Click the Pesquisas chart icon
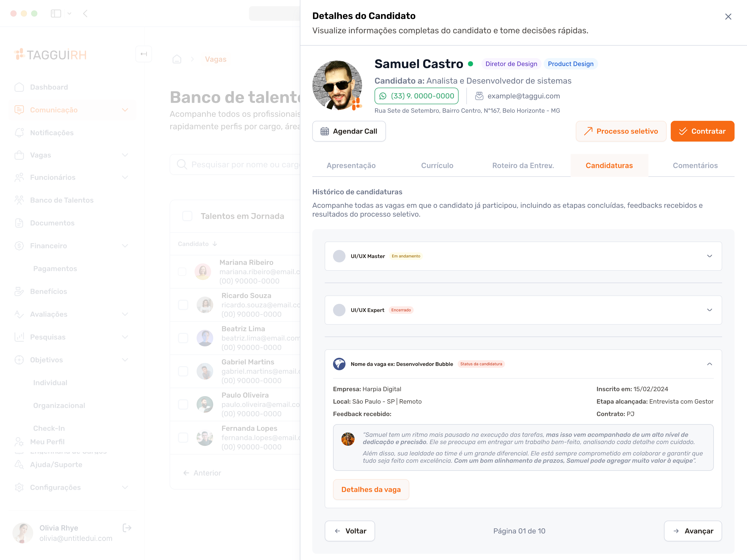 point(19,337)
